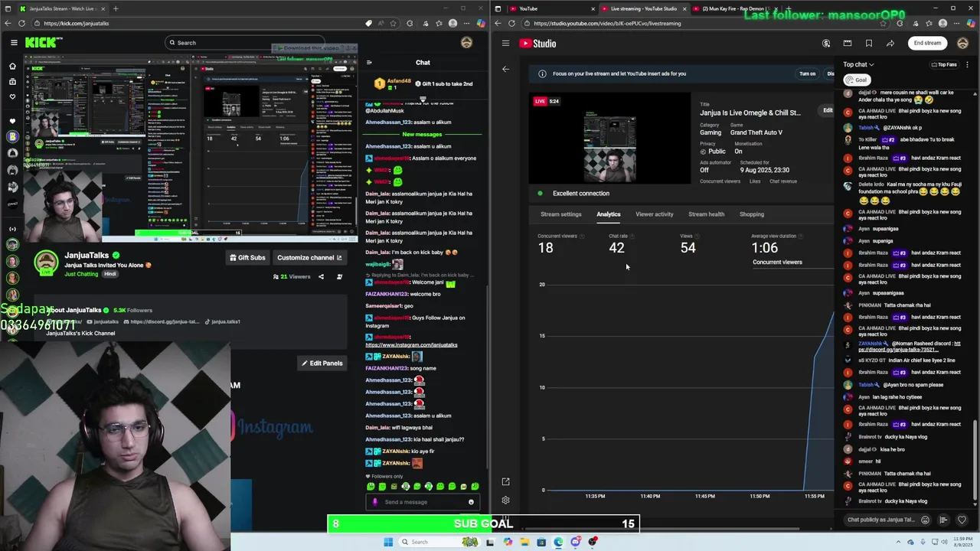Open Kick hamburger menu
This screenshot has width=980, height=551.
14,43
